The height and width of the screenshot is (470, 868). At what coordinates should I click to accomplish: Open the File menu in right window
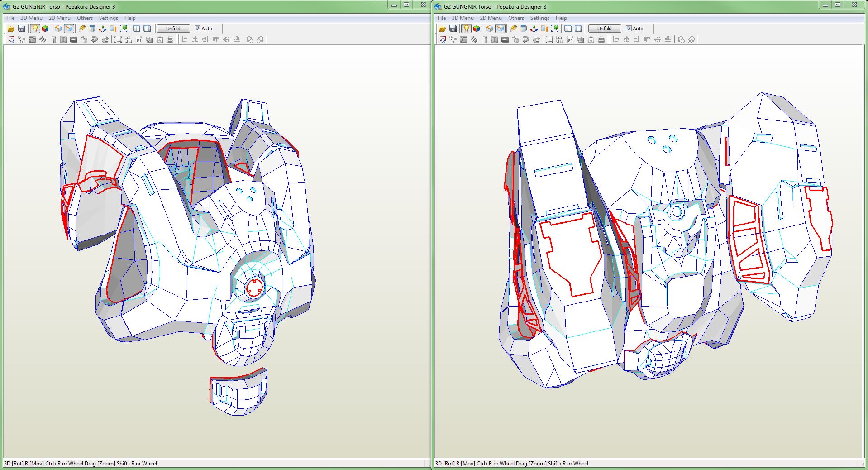[x=442, y=18]
